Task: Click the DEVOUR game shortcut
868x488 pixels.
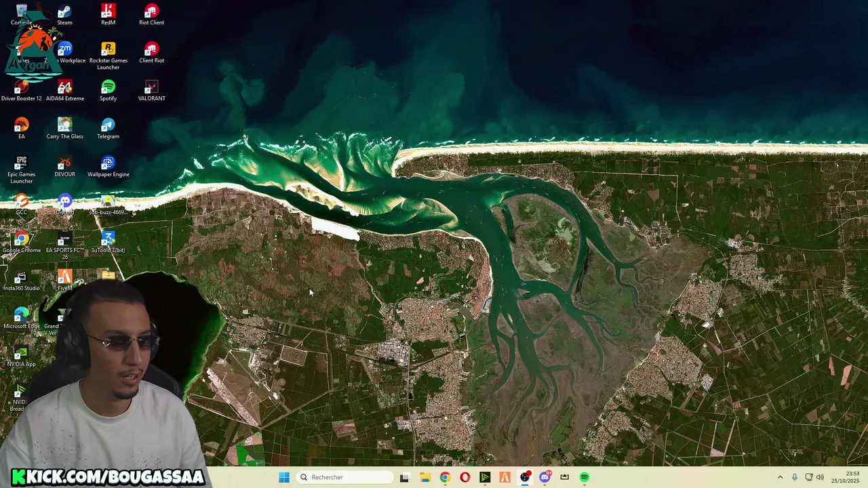Action: 64,167
